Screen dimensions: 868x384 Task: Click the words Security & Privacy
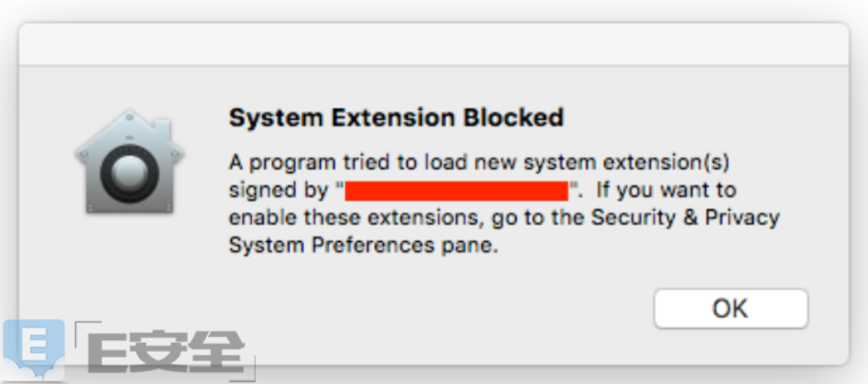pyautogui.click(x=684, y=218)
